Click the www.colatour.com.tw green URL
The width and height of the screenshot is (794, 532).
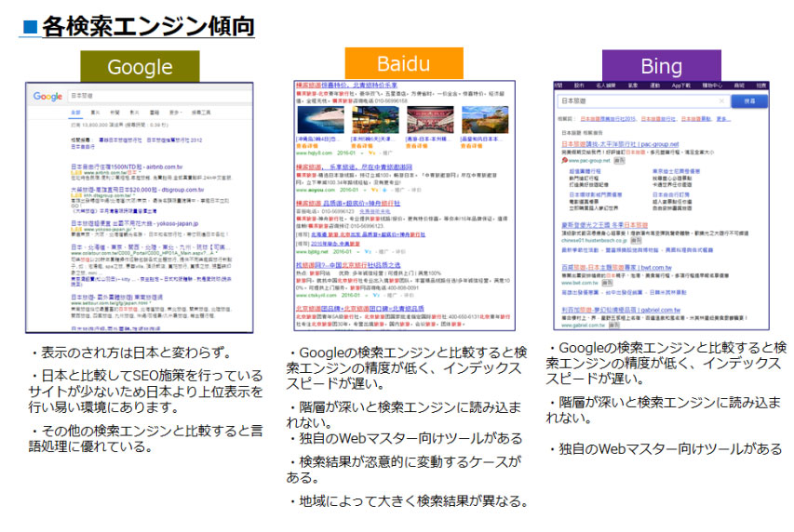pos(142,253)
